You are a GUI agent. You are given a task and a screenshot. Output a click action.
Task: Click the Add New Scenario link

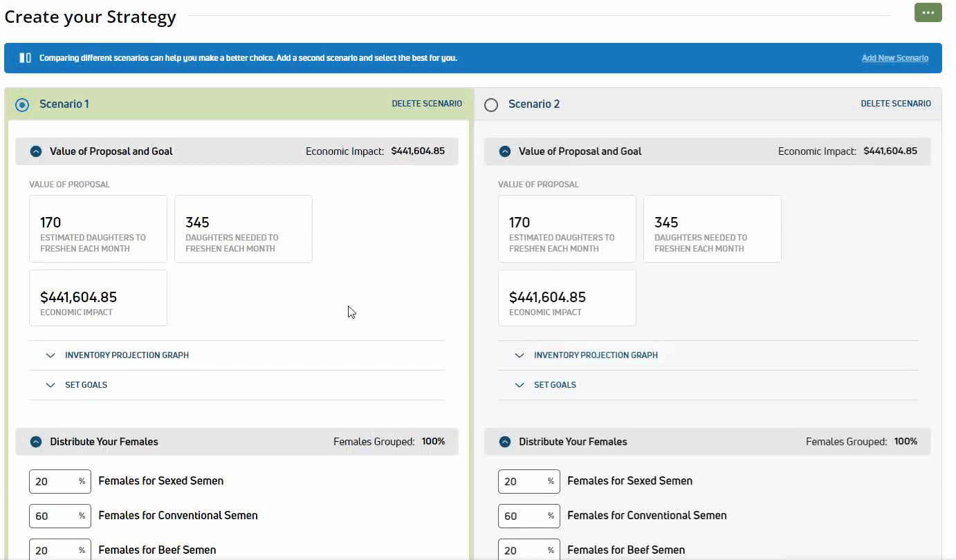coord(894,58)
